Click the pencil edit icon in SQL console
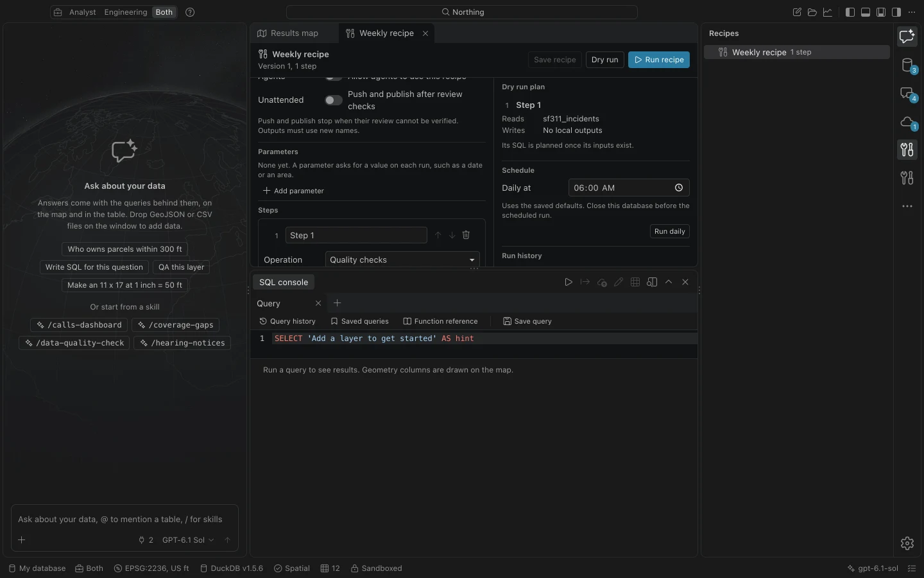Screen dimensions: 924x578 [x=619, y=282]
